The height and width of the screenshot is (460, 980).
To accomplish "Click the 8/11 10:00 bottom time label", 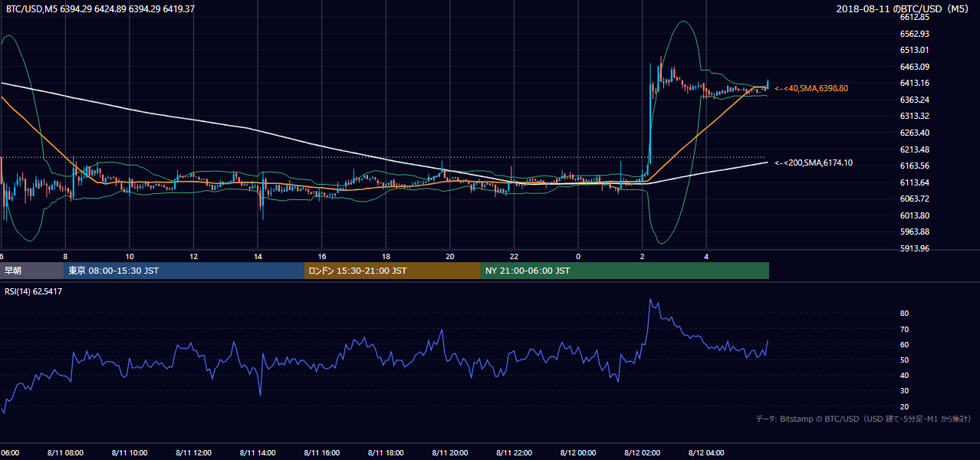I will pos(130,453).
